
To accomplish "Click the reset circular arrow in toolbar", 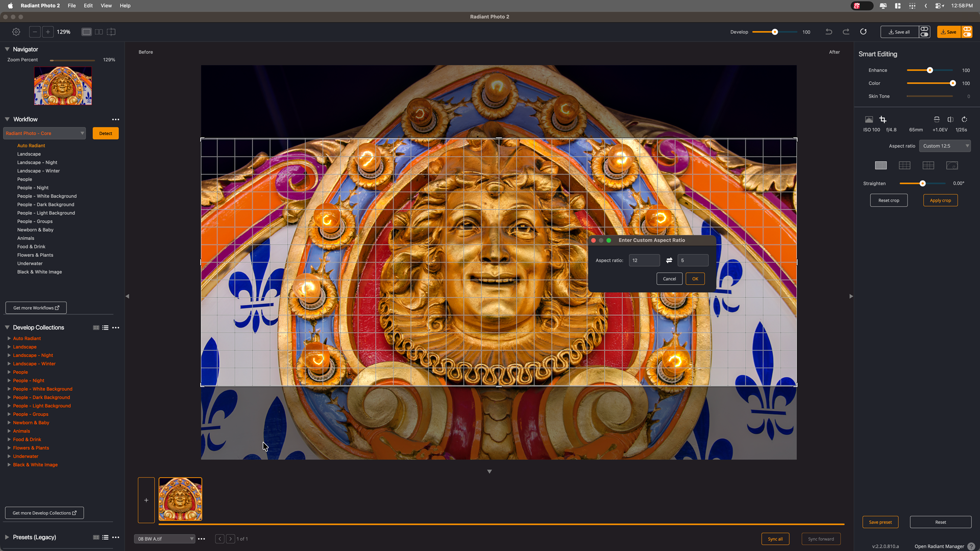I will tap(863, 32).
